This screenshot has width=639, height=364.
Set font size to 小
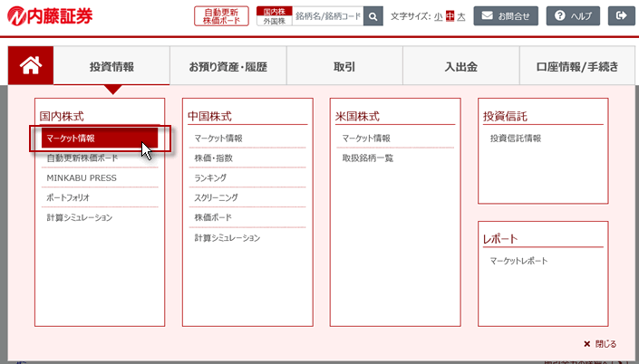[438, 16]
